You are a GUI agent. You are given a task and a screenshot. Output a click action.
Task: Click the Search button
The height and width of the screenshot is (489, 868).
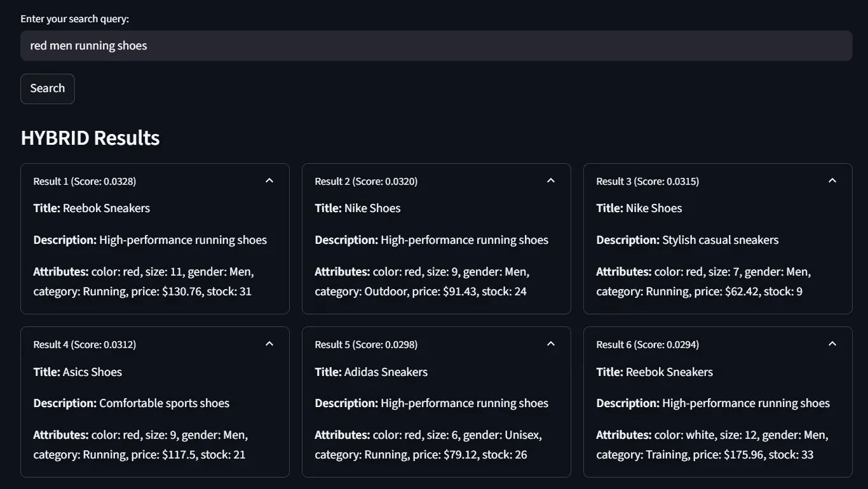pos(48,89)
